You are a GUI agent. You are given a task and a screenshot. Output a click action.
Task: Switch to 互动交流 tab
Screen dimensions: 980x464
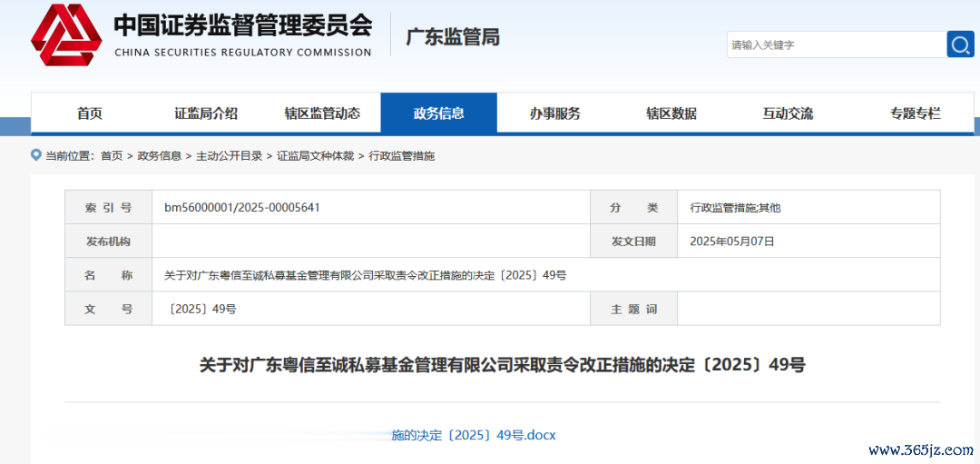[787, 114]
